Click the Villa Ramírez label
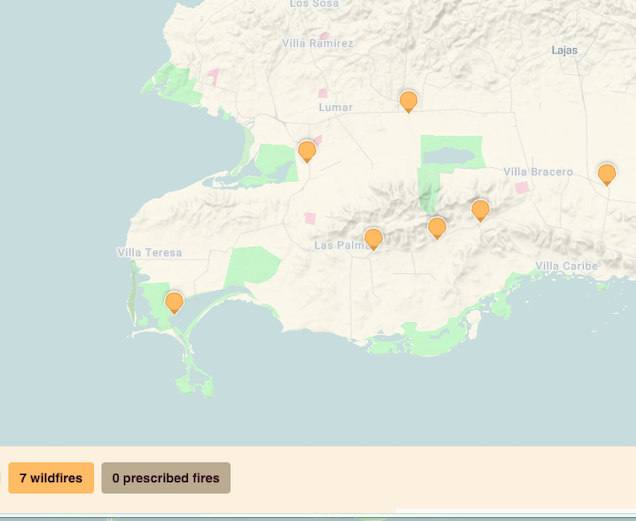Viewport: 636px width, 521px height. tap(318, 43)
